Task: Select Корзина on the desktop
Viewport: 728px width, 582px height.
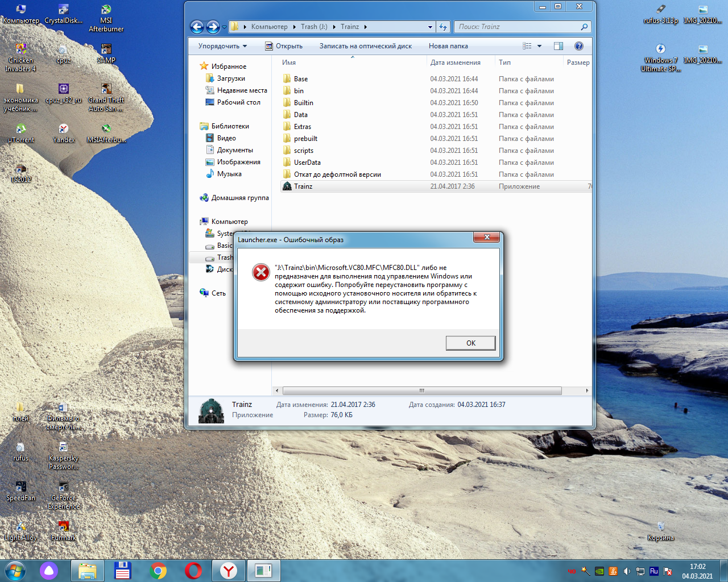Action: coord(660,531)
